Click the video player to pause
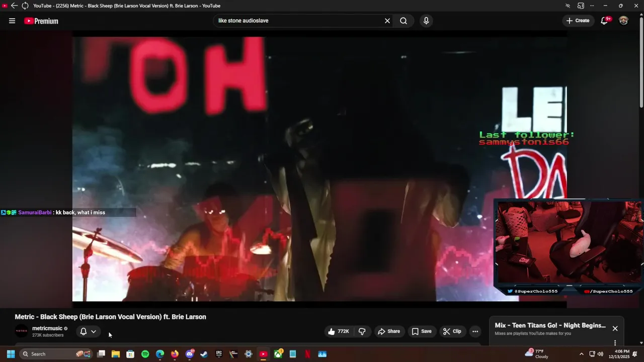This screenshot has height=362, width=644. [x=319, y=168]
